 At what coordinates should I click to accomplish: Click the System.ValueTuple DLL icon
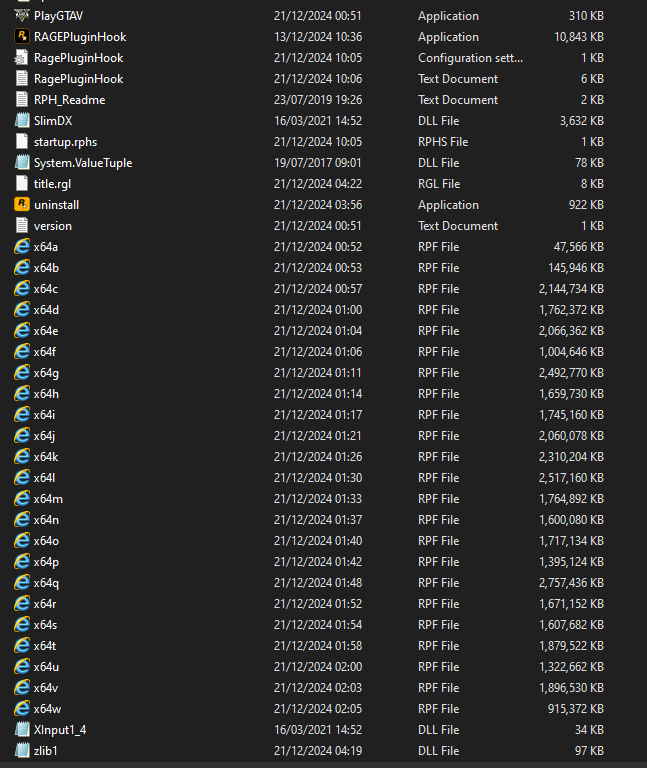22,163
